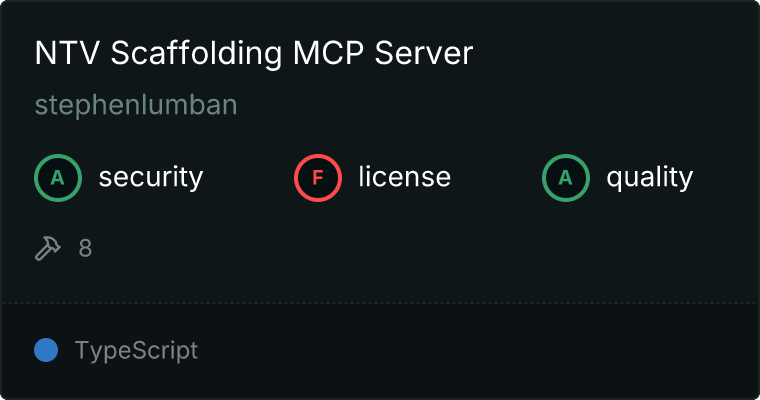Select the quality label text

[x=650, y=177]
